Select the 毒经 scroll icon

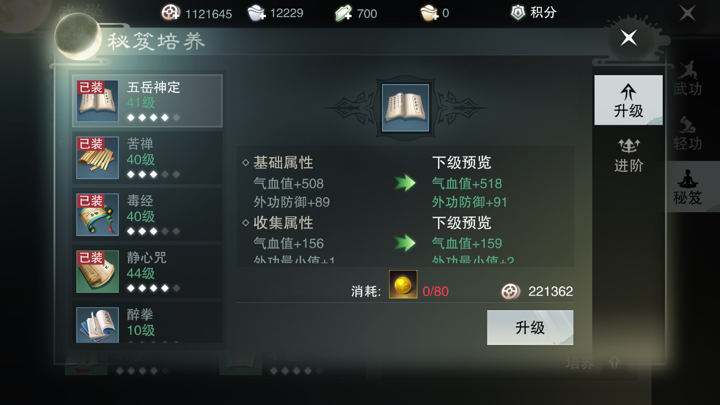coord(97,214)
